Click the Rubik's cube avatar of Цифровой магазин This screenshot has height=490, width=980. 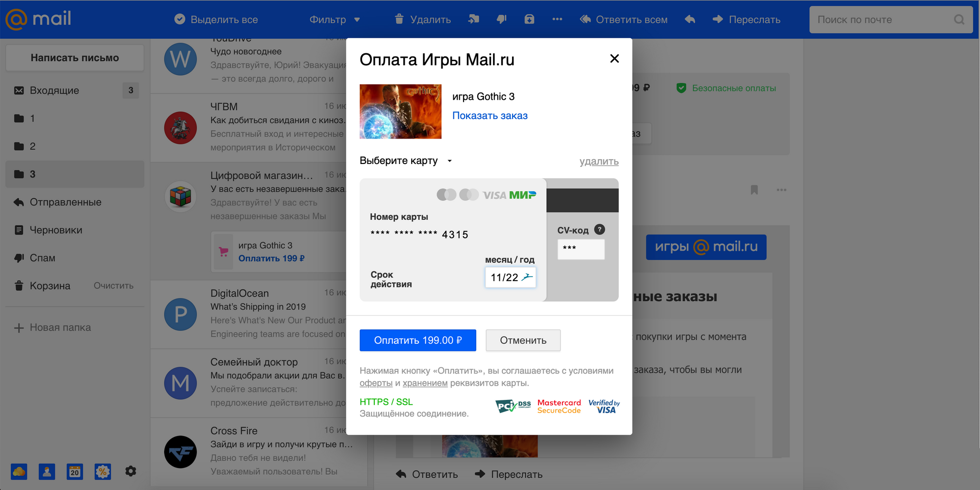pyautogui.click(x=180, y=196)
